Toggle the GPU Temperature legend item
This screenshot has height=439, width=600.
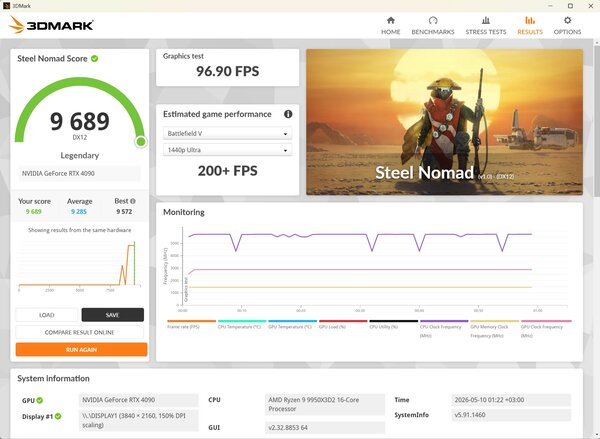tap(292, 324)
